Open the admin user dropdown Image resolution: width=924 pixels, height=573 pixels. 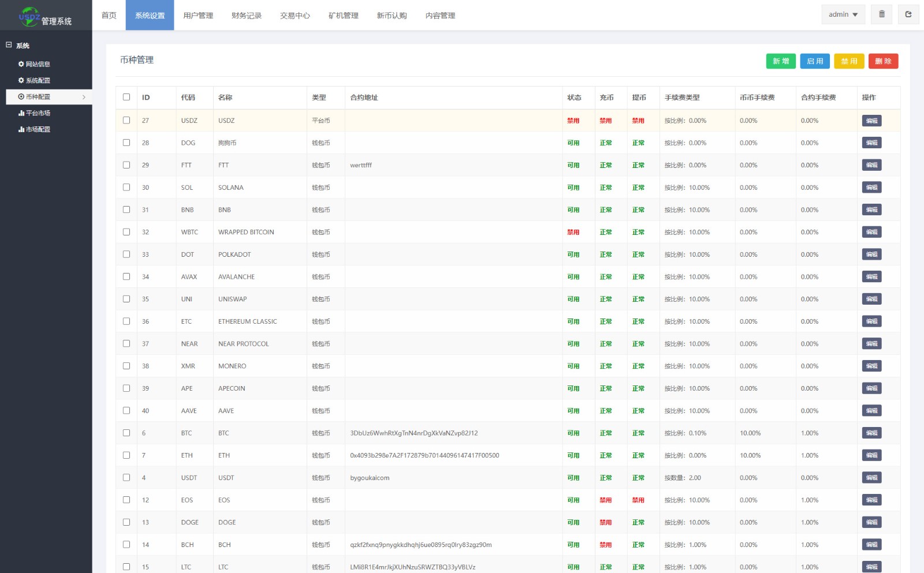click(843, 14)
